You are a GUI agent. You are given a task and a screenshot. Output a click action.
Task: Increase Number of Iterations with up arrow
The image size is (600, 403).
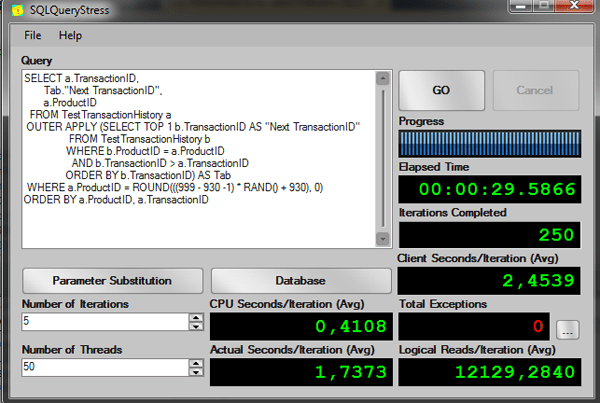tap(196, 317)
